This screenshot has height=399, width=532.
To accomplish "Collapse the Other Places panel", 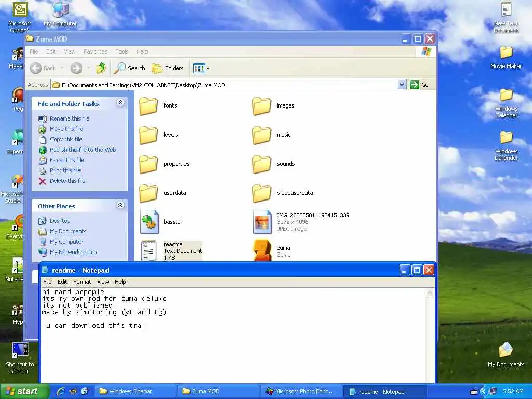I will point(120,205).
